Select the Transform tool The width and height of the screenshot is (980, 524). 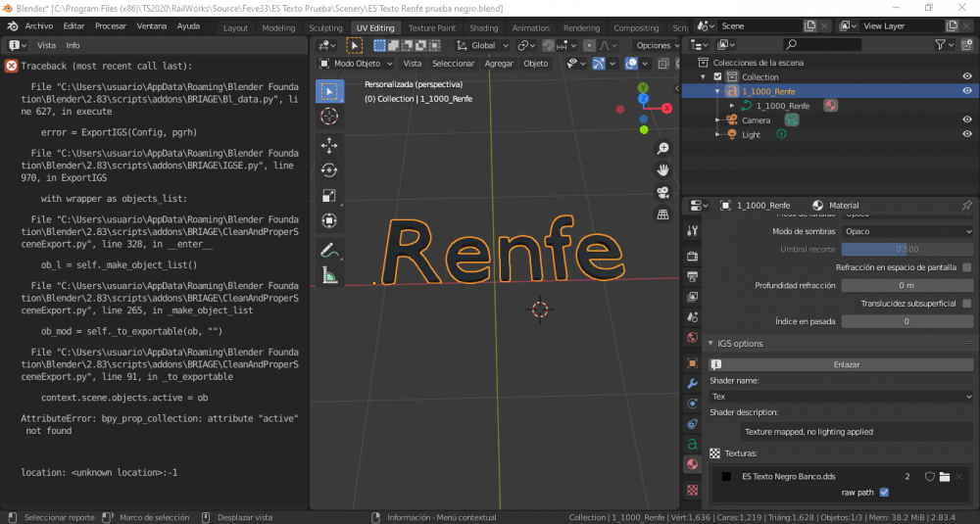329,220
